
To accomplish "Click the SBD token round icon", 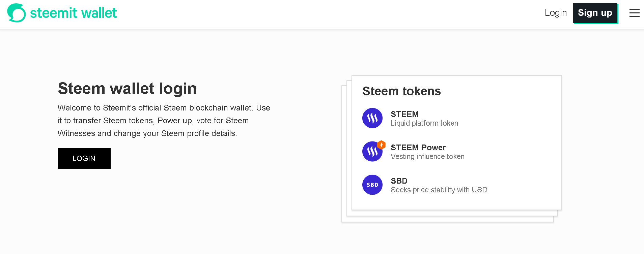I will click(x=372, y=185).
